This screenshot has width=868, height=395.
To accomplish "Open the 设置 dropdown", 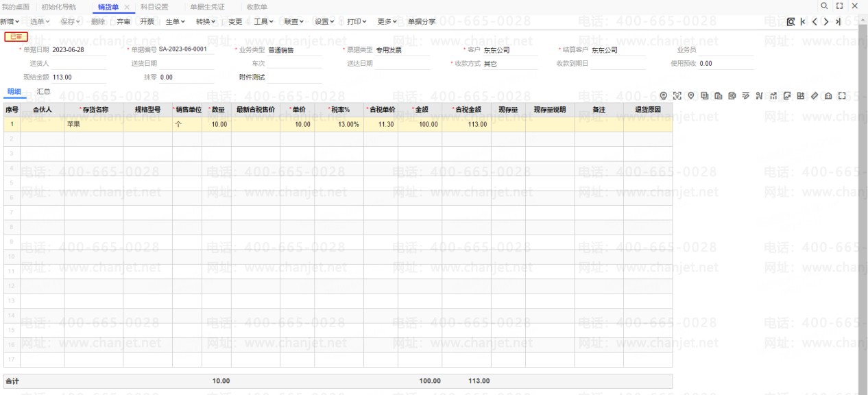I will tap(325, 22).
